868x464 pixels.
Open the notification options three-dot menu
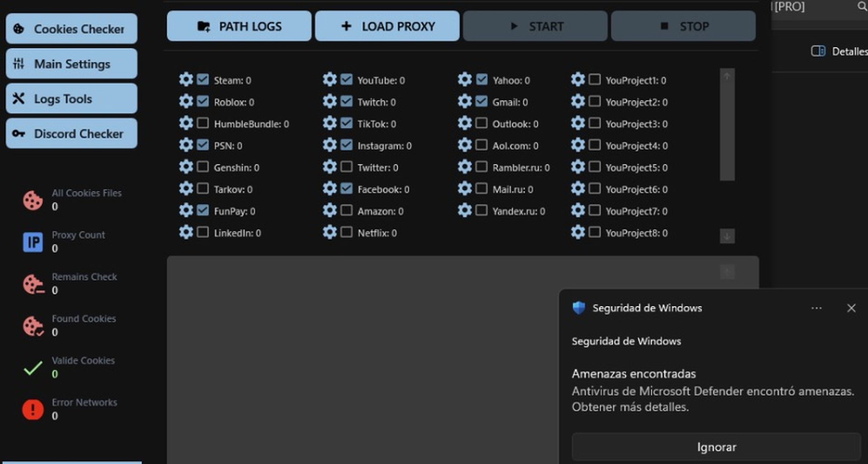tap(816, 308)
